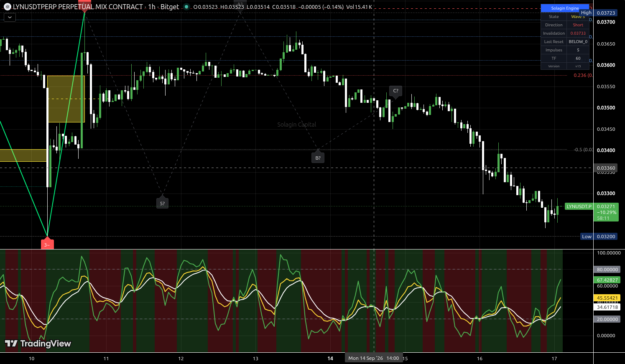Click the 0.03360 crosshair price label
Screen dimensions: 625x364
(606, 168)
